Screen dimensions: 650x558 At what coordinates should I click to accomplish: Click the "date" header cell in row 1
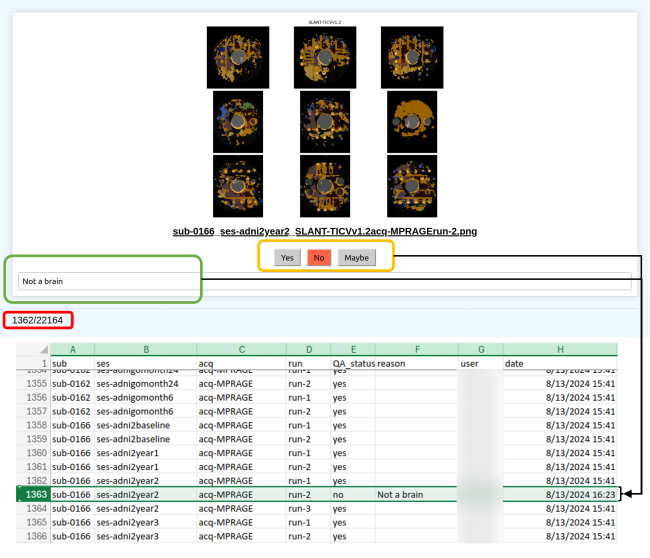[x=560, y=363]
